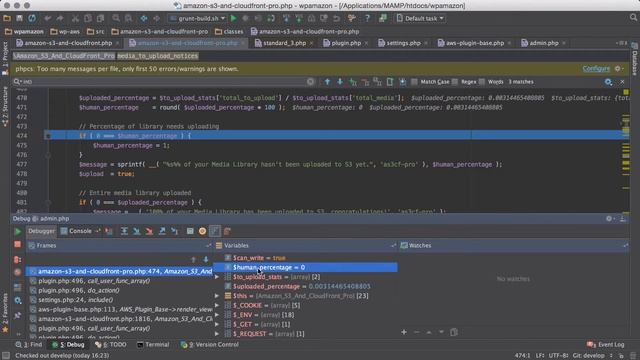Expand the $_COOKIE array
The width and height of the screenshot is (640, 360).
pyautogui.click(x=217, y=305)
